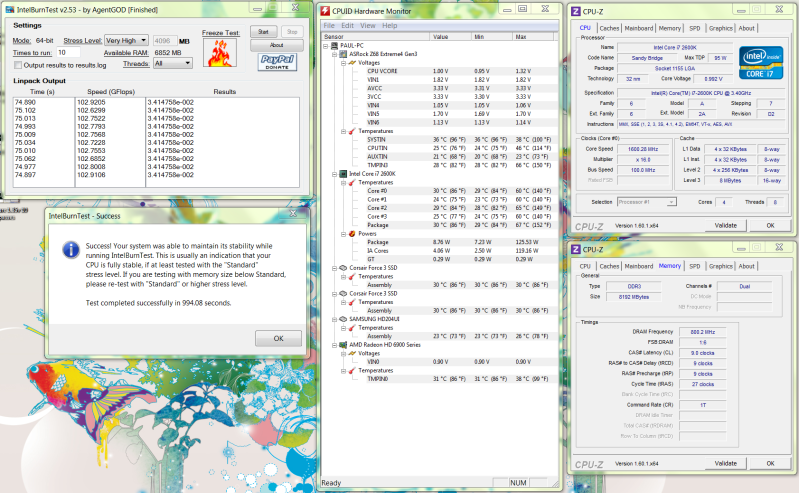This screenshot has height=493, width=799.
Task: Switch to CPU tab in bottom CPU-Z window
Action: click(585, 266)
